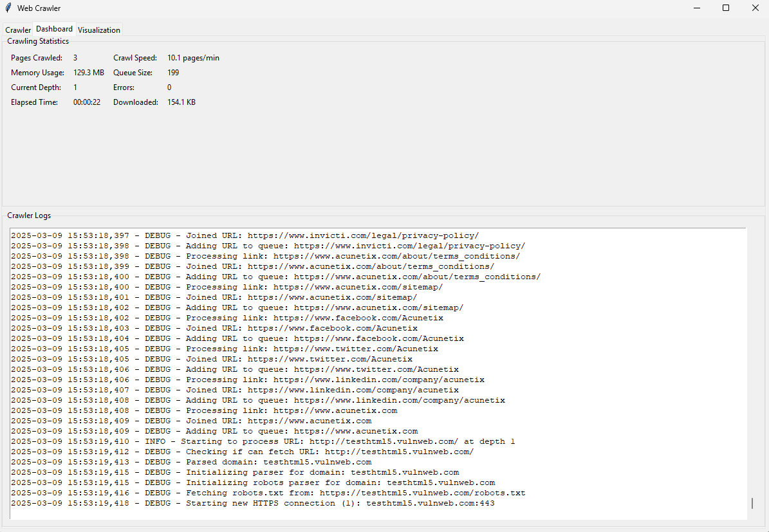769x532 pixels.
Task: Minimize the Web Crawler window
Action: [697, 8]
